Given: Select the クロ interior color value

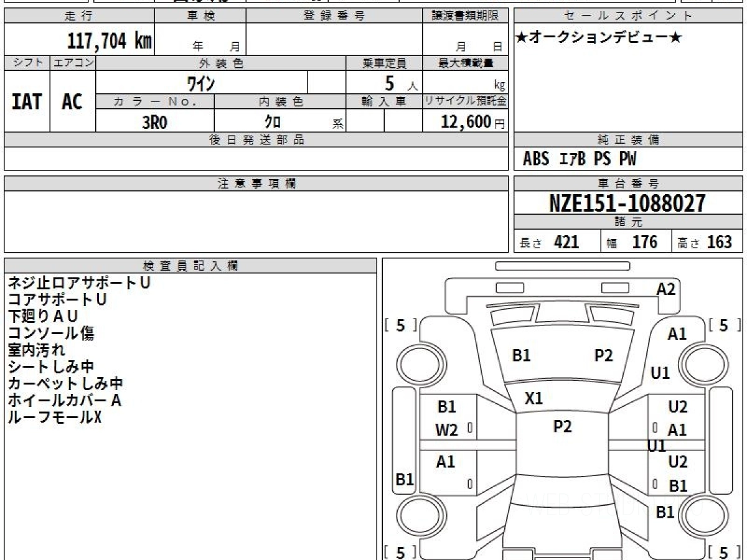Looking at the screenshot, I should click(x=272, y=122).
